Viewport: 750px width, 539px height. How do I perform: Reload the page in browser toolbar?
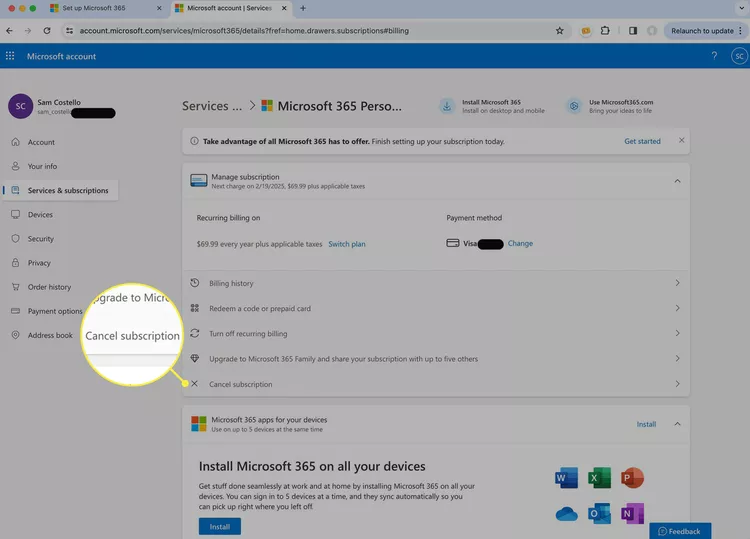[x=46, y=31]
